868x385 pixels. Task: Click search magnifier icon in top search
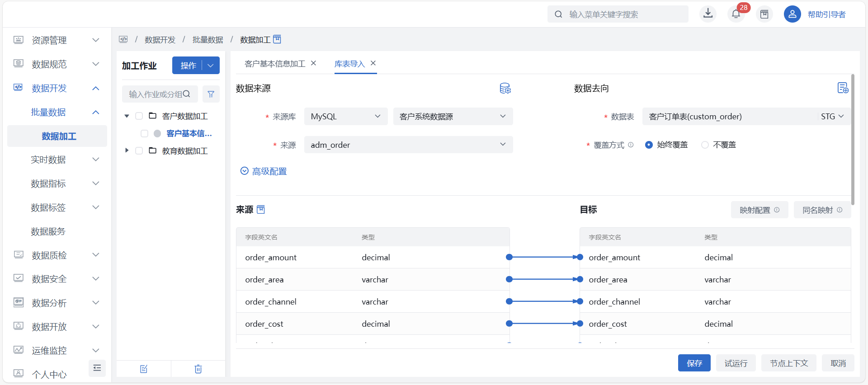point(558,14)
